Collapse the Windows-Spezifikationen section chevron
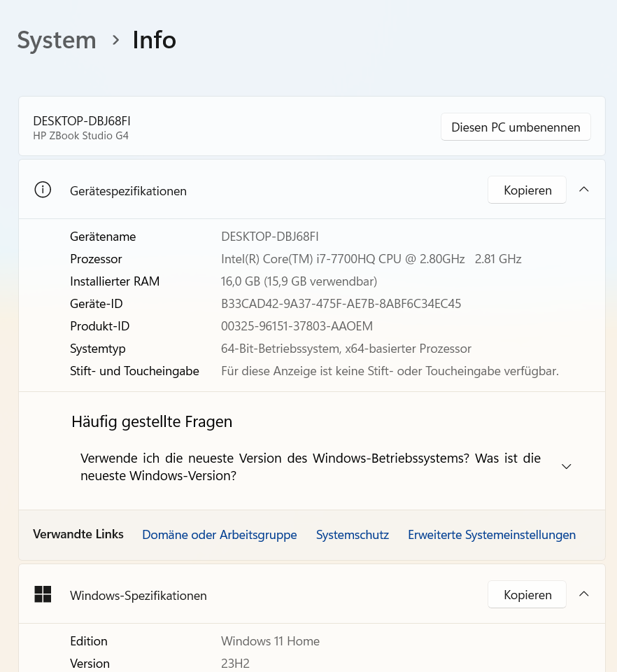617x672 pixels. click(583, 594)
